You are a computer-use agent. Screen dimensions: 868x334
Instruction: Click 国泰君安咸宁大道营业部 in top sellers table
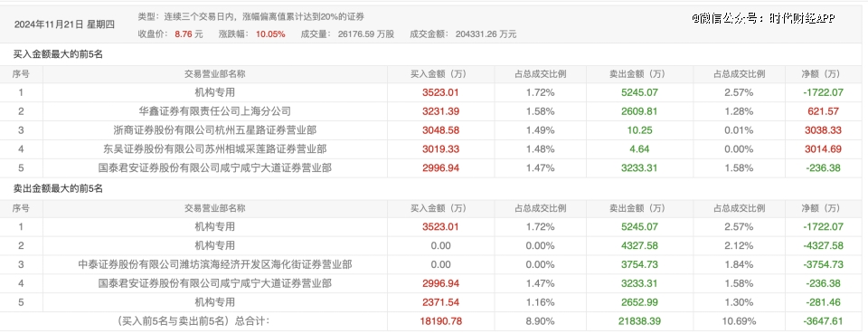pyautogui.click(x=215, y=283)
